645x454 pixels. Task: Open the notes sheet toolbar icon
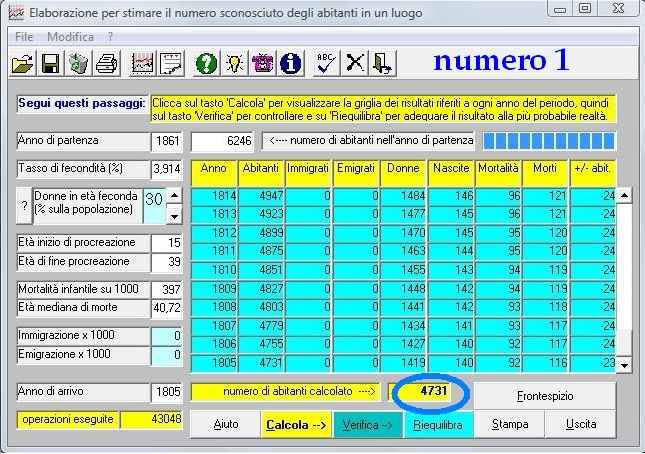(170, 64)
